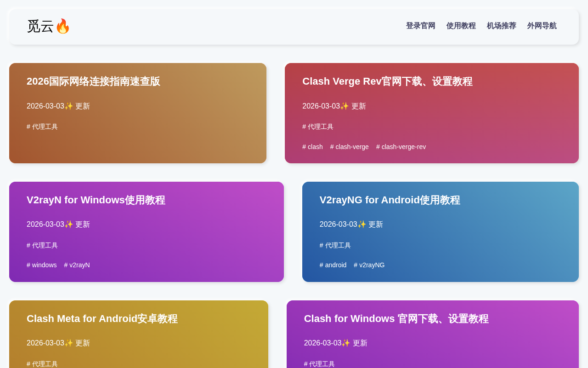588x368 pixels.
Task: Open 2026国际网络连接指南速查版 article
Action: tap(93, 81)
